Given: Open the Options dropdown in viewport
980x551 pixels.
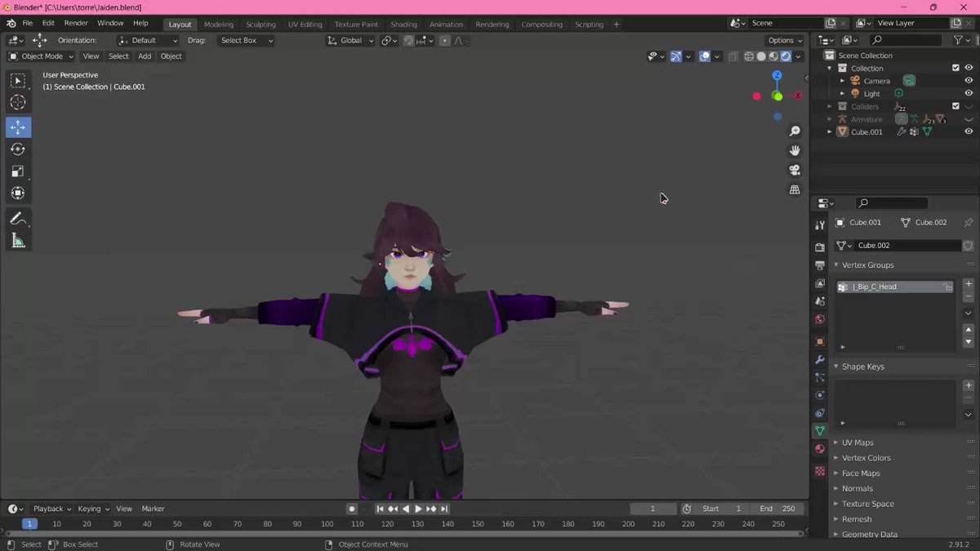Looking at the screenshot, I should (785, 40).
